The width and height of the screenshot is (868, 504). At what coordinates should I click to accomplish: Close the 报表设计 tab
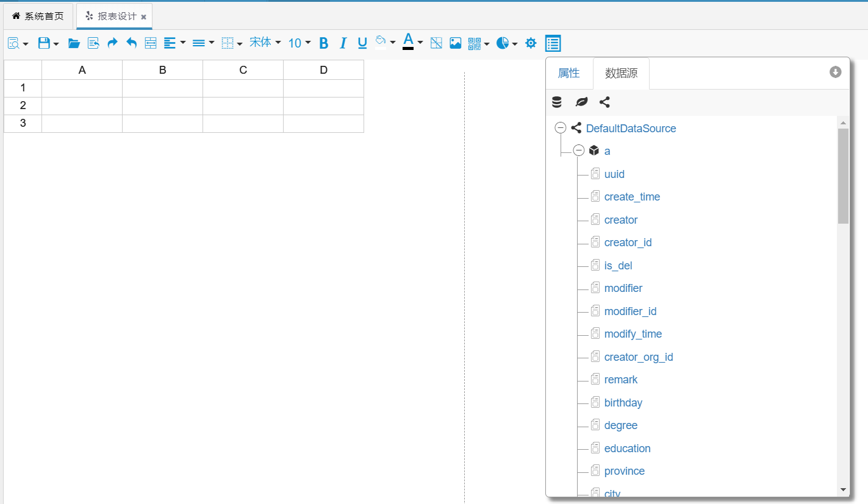point(143,17)
